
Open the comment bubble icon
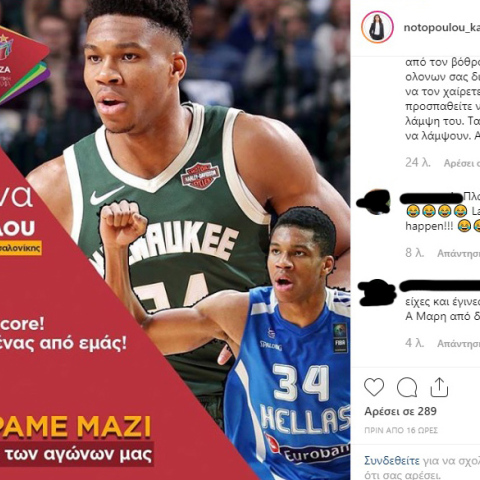click(x=407, y=387)
